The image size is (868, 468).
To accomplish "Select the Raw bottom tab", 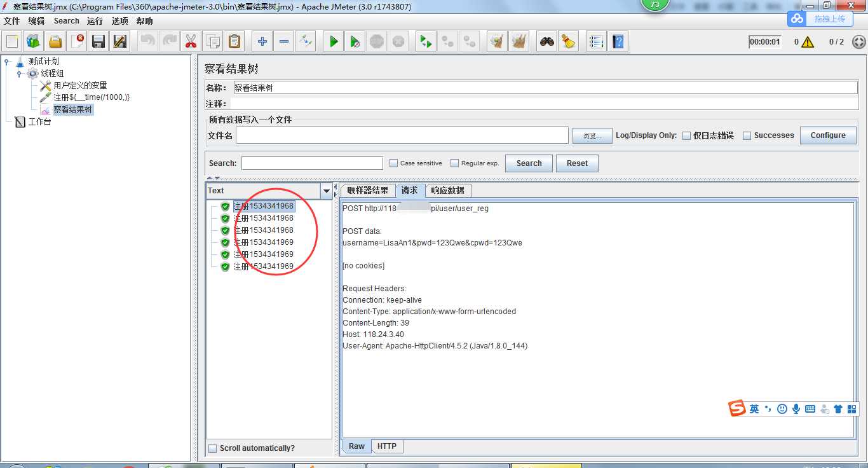I will pyautogui.click(x=356, y=446).
